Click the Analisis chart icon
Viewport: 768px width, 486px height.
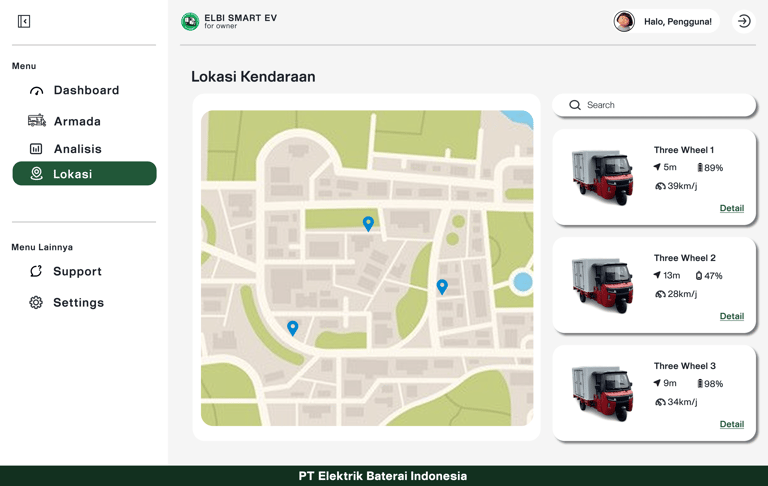tap(36, 148)
